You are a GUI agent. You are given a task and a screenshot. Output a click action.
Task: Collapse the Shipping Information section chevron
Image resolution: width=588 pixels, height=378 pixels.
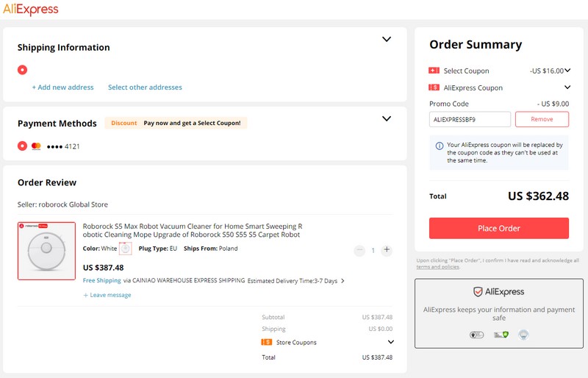(x=387, y=39)
